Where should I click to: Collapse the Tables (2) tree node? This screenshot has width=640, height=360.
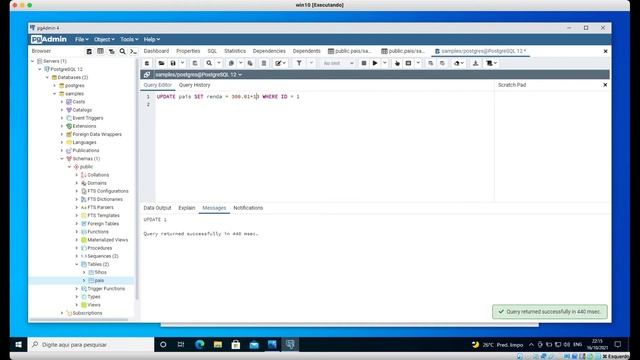[77, 264]
